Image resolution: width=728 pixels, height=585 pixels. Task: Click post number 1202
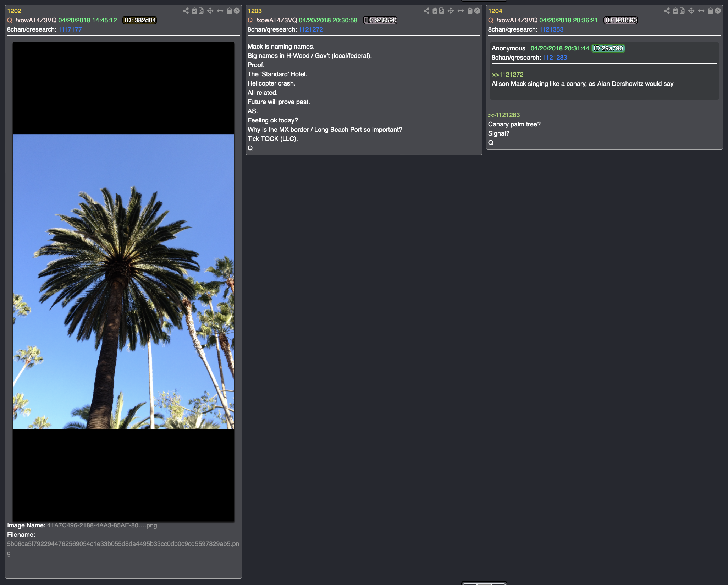pos(14,11)
